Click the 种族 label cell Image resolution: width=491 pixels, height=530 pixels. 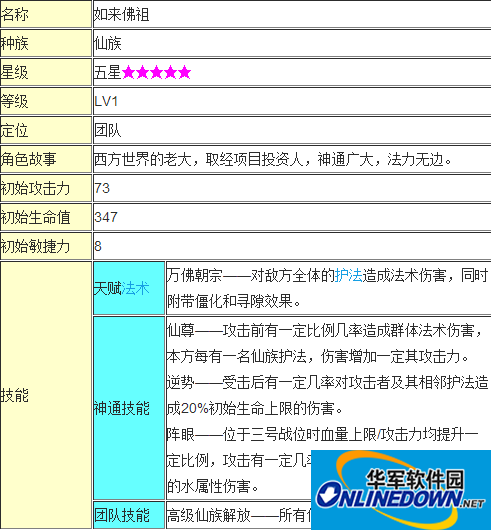46,43
